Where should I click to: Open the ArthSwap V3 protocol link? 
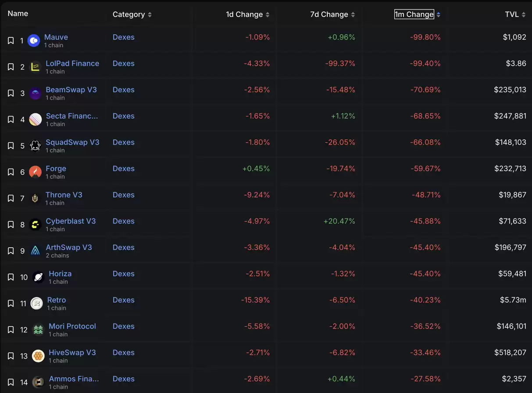point(69,247)
